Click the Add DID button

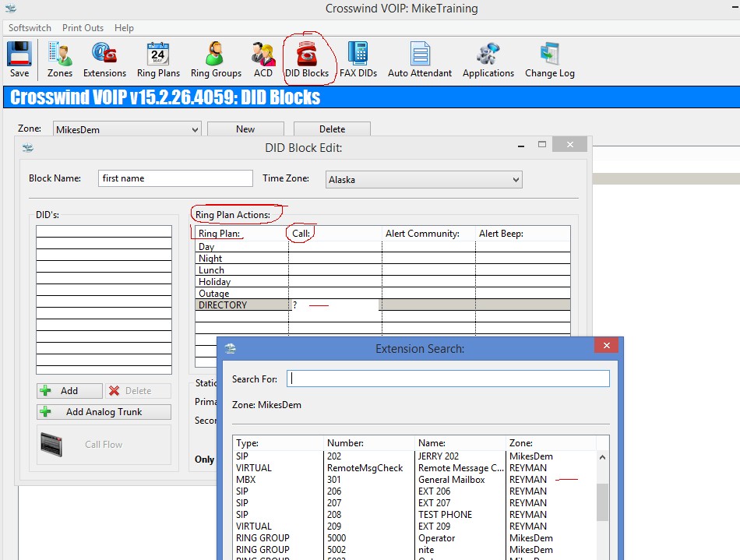tap(69, 391)
